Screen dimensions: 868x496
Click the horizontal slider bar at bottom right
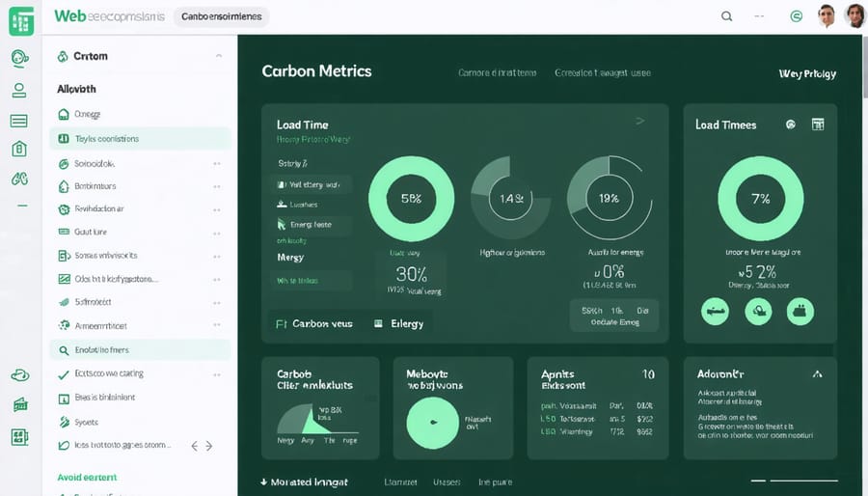pyautogui.click(x=795, y=481)
